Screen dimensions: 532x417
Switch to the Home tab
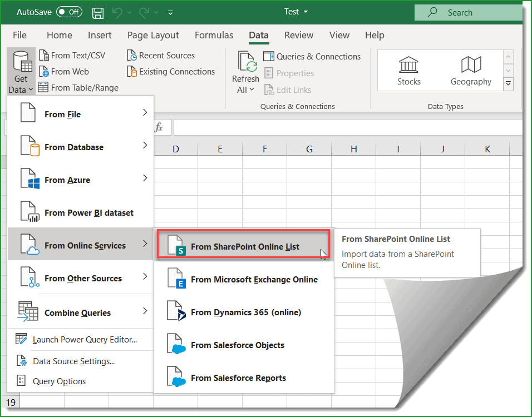coord(60,35)
